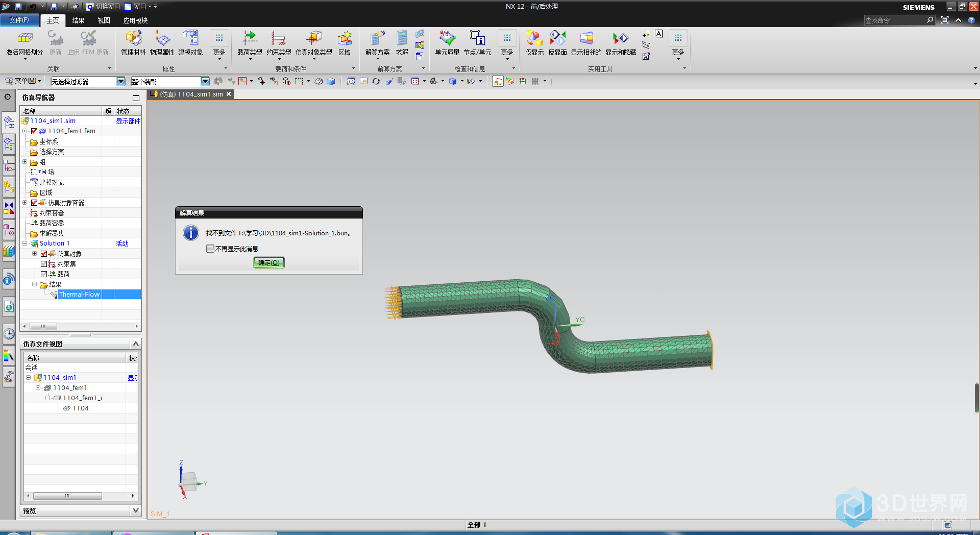Click the 物理属性 icon
The image size is (980, 535).
click(x=162, y=38)
